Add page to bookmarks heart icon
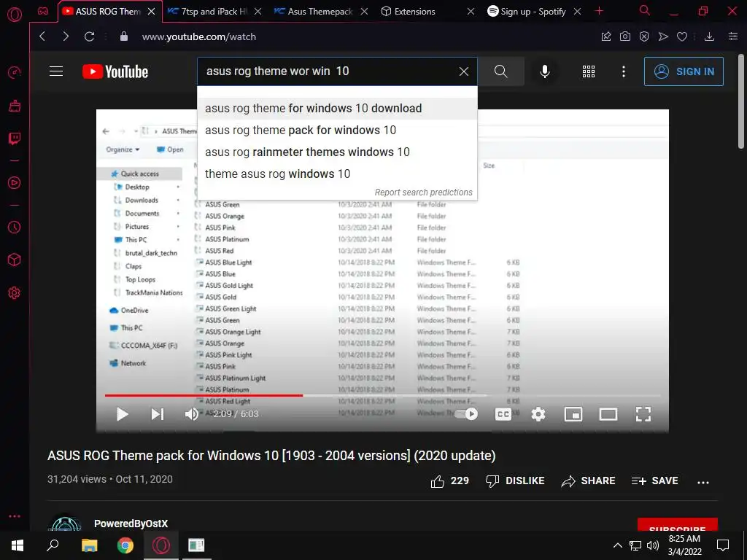The image size is (747, 560). click(x=682, y=36)
